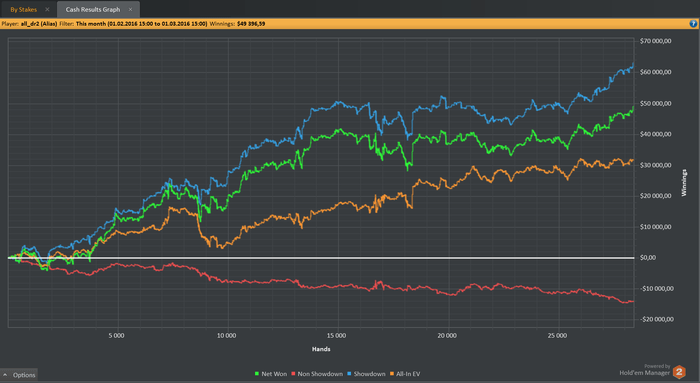Click the Winnings axis title
This screenshot has width=700, height=383.
(x=684, y=183)
